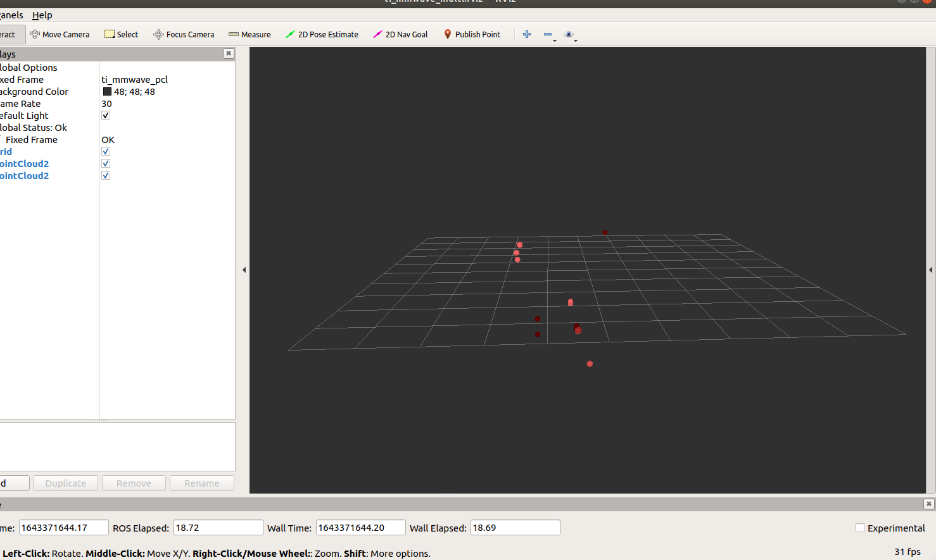Enable the Experimental checkbox
Image resolution: width=936 pixels, height=560 pixels.
pos(860,528)
